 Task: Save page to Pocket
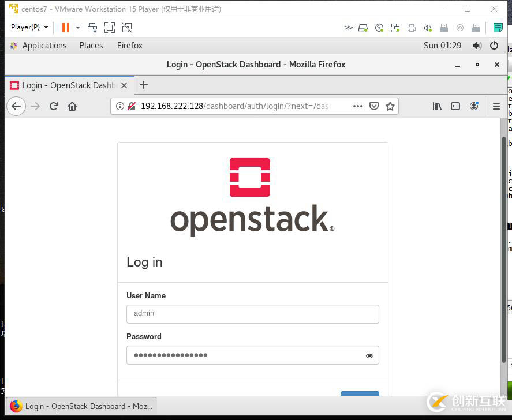coord(374,106)
